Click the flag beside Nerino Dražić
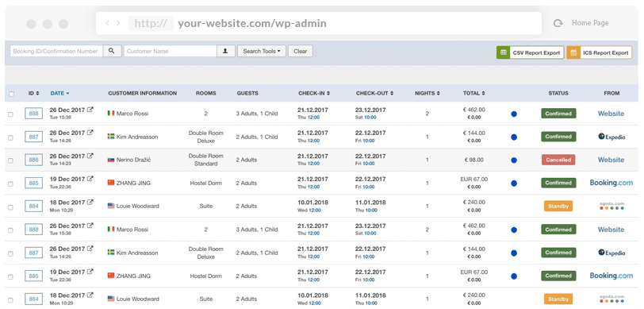Viewport: 644px width, 309px height. (111, 160)
